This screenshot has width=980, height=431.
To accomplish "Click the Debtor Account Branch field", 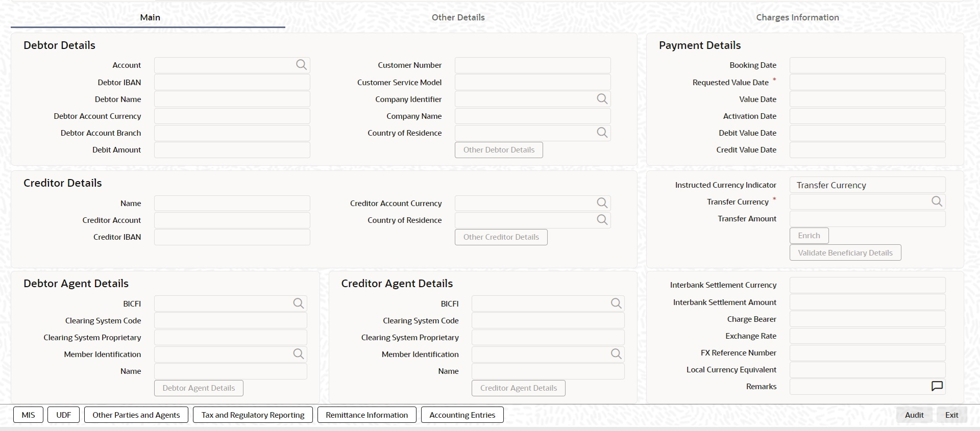I will pyautogui.click(x=232, y=133).
